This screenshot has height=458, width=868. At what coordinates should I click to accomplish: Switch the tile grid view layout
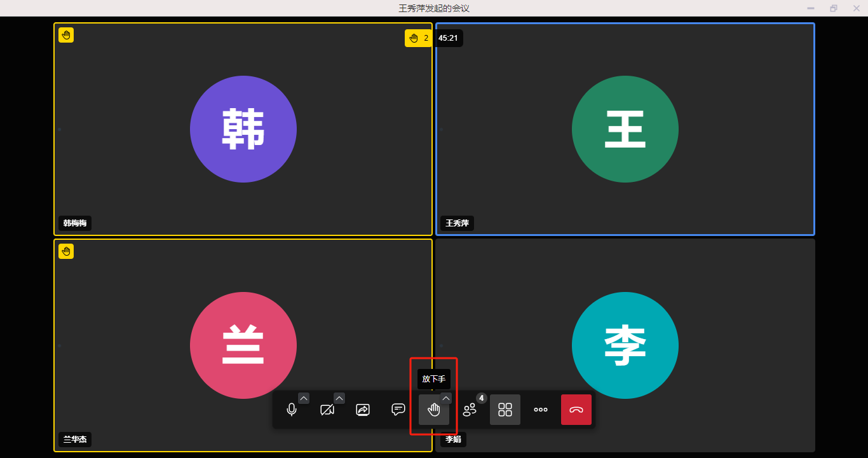click(x=505, y=410)
